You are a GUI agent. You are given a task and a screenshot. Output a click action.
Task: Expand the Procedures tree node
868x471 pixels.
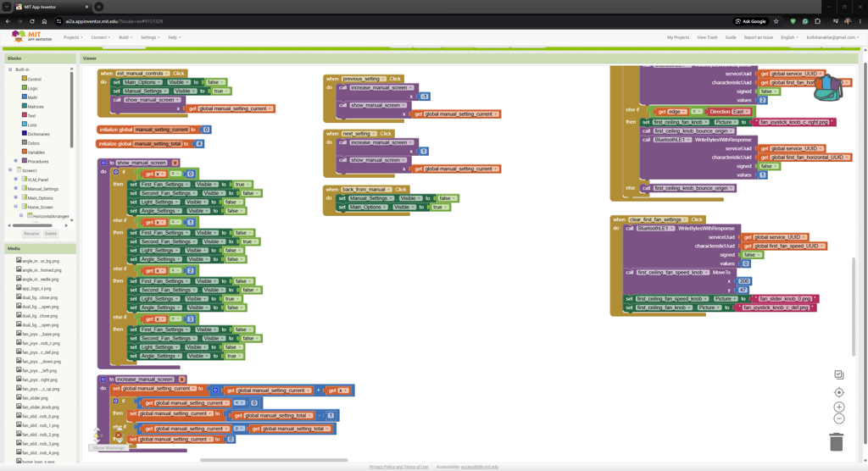(x=15, y=161)
